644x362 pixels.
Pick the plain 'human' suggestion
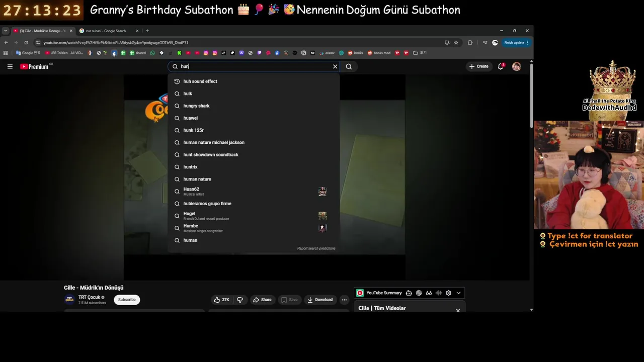click(254, 240)
